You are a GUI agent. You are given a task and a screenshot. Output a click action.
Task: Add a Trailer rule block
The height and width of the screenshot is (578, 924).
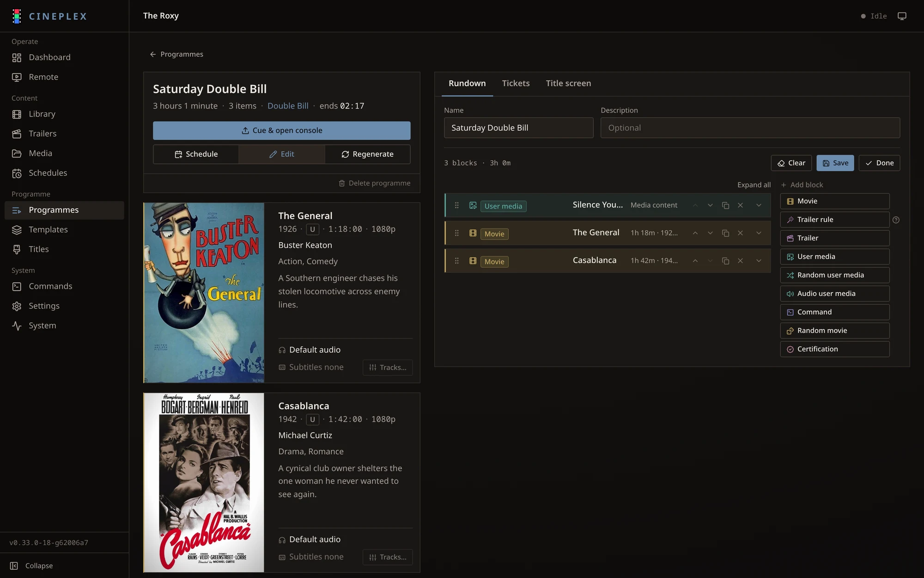pos(835,220)
